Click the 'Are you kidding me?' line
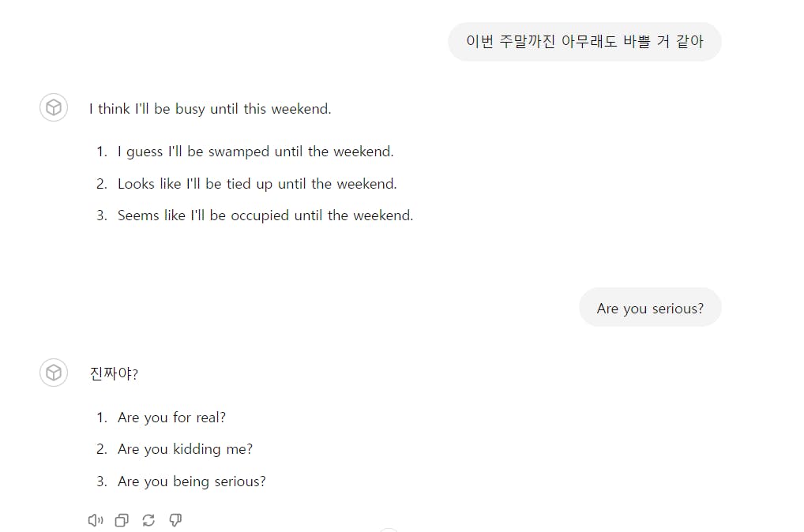This screenshot has width=804, height=532. [x=185, y=449]
